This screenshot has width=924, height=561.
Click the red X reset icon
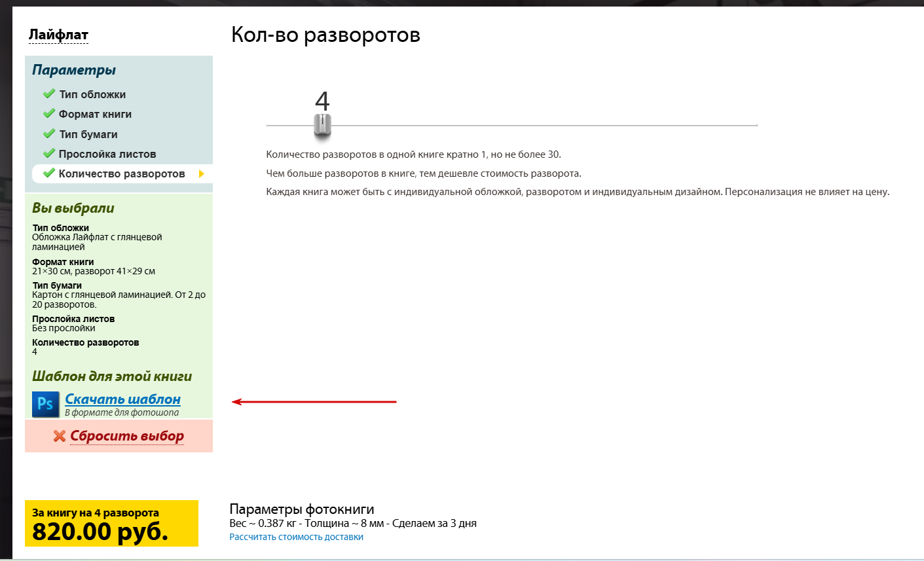click(60, 436)
